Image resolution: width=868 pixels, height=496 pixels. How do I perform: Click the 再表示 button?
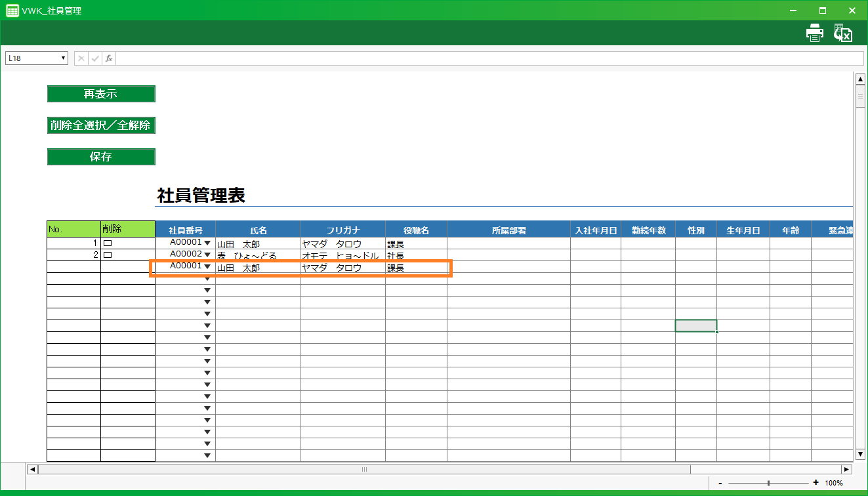[101, 94]
